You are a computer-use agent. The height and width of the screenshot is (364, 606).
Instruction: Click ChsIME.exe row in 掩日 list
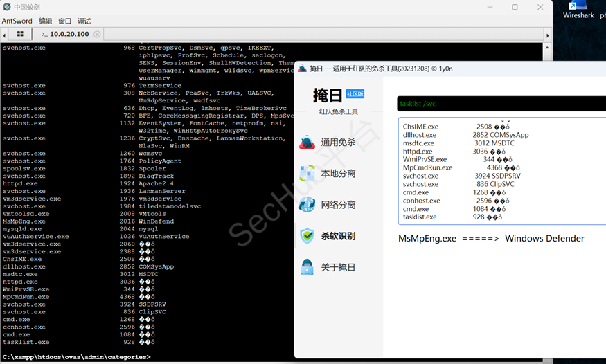(456, 127)
